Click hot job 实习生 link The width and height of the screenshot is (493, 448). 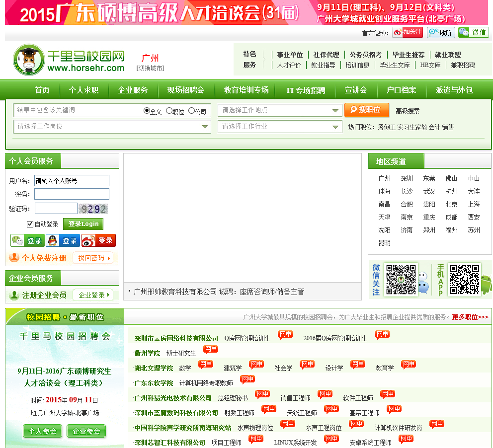pos(405,127)
